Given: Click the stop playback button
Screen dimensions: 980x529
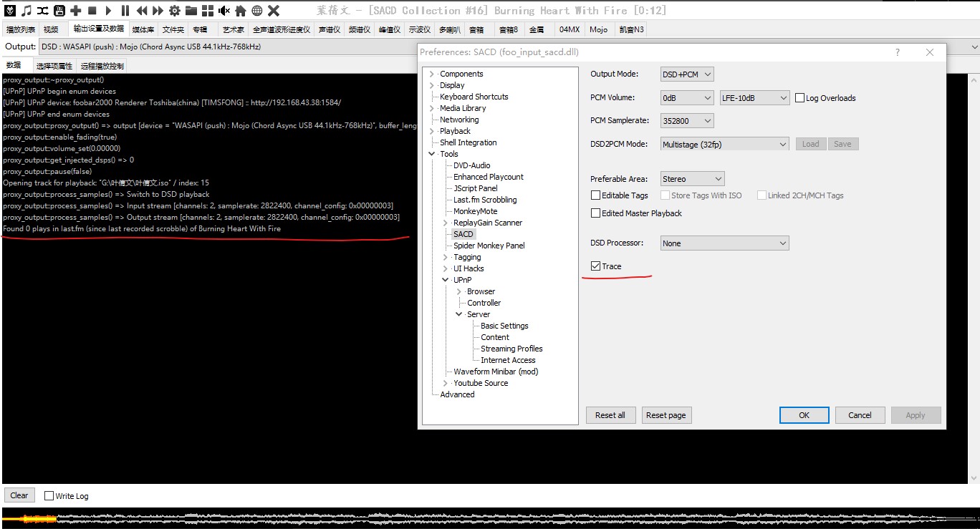Looking at the screenshot, I should [92, 11].
